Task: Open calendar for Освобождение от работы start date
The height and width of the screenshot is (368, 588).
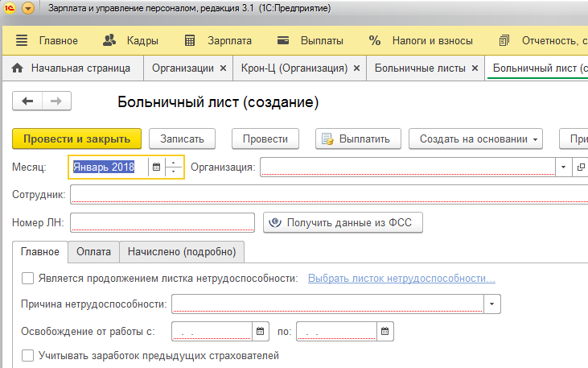Action: (x=261, y=331)
